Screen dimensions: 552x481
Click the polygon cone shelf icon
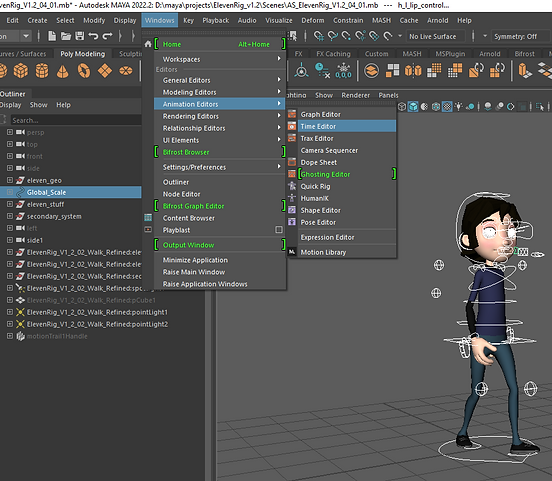63,71
